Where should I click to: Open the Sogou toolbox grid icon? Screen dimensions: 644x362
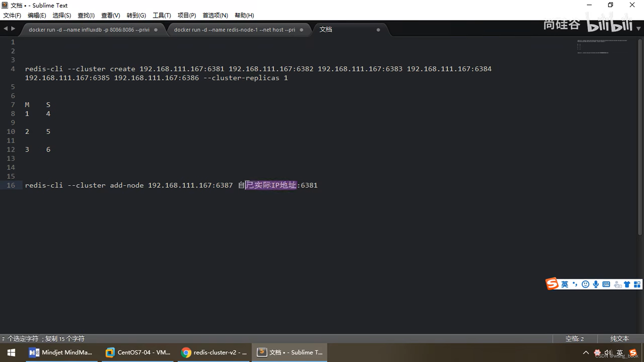pyautogui.click(x=637, y=285)
